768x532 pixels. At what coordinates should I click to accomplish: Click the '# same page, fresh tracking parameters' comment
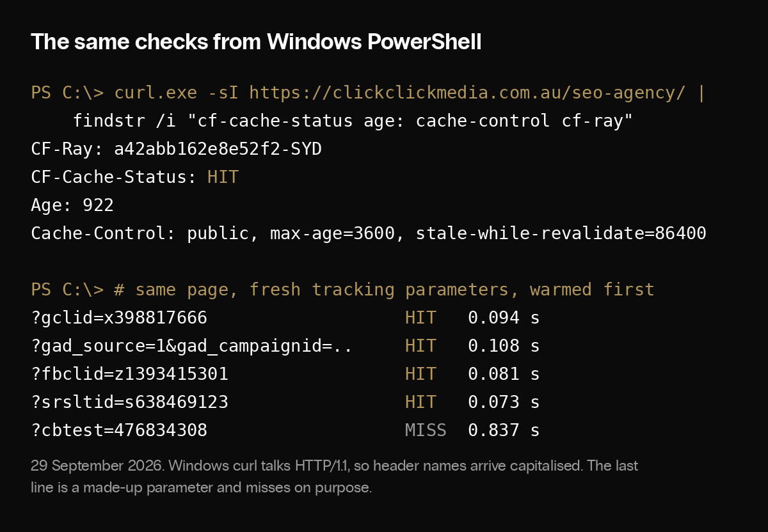click(x=342, y=290)
